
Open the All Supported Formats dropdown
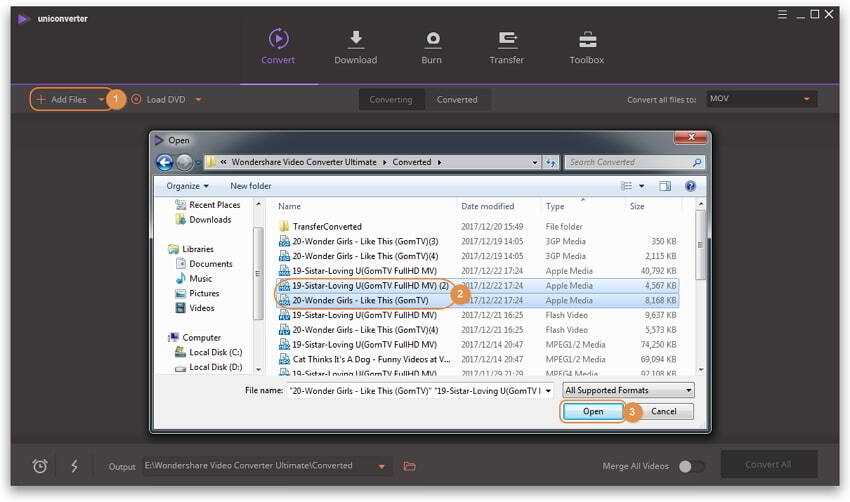pyautogui.click(x=628, y=390)
